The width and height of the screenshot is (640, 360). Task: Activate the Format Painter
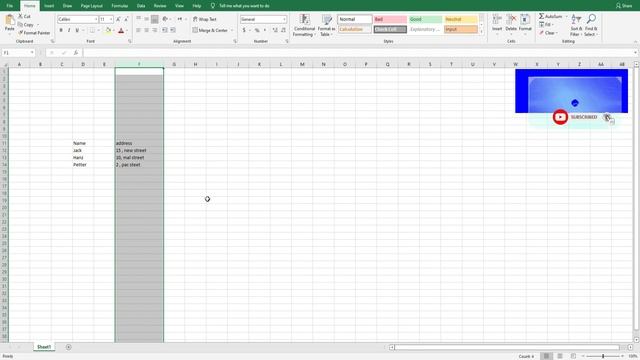[34, 33]
